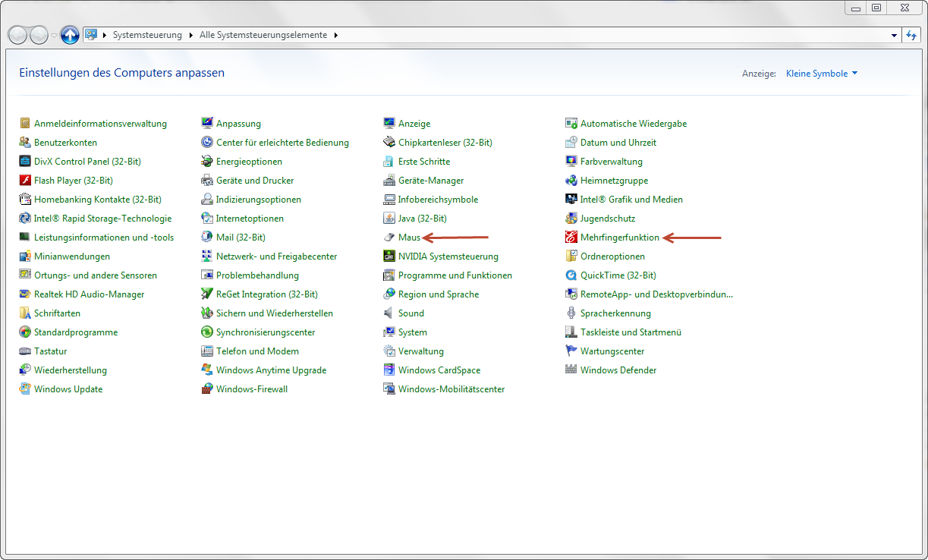Open the Problembehandlung link

point(257,275)
